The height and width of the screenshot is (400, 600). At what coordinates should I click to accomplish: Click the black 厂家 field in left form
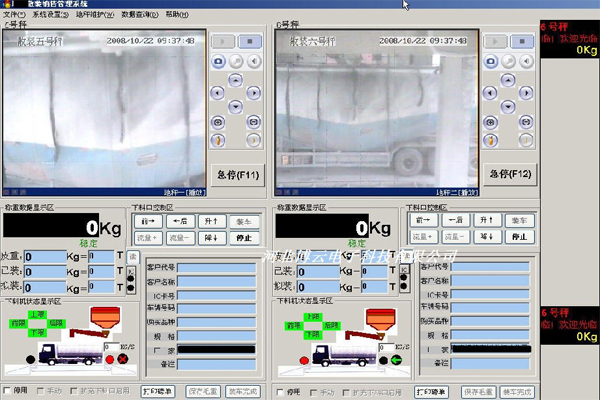point(216,349)
